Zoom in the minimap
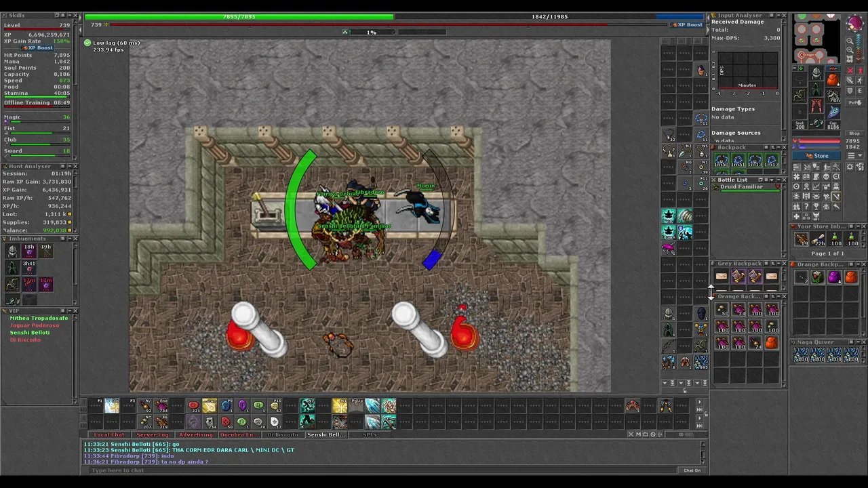Screen dimensions: 868x488 tap(850, 50)
